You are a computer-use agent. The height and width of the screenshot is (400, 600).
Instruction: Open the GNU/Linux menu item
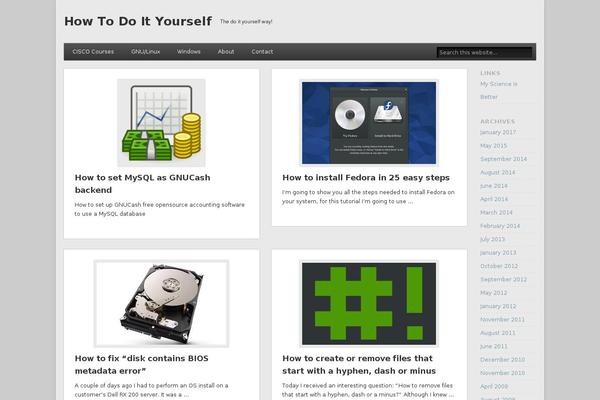click(145, 52)
